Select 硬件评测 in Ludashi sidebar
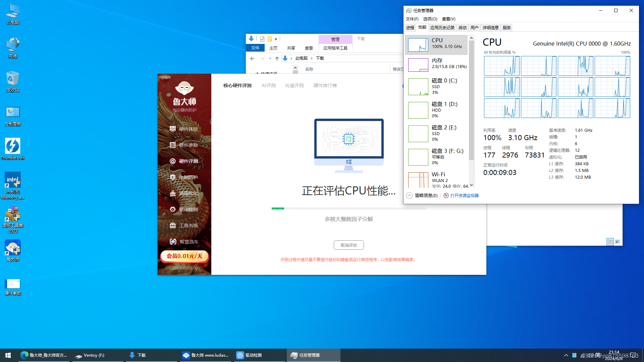This screenshot has width=644, height=362. tap(184, 161)
